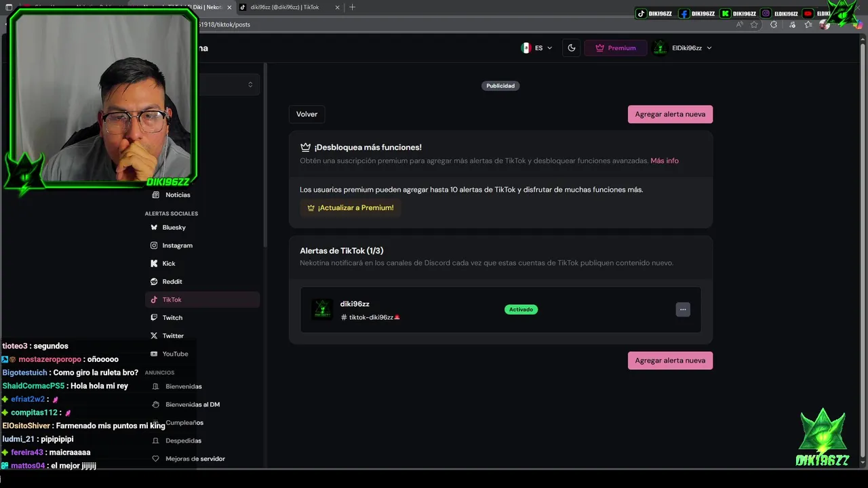Click the Instagram icon in sidebar
Image resolution: width=868 pixels, height=488 pixels.
[x=154, y=245]
